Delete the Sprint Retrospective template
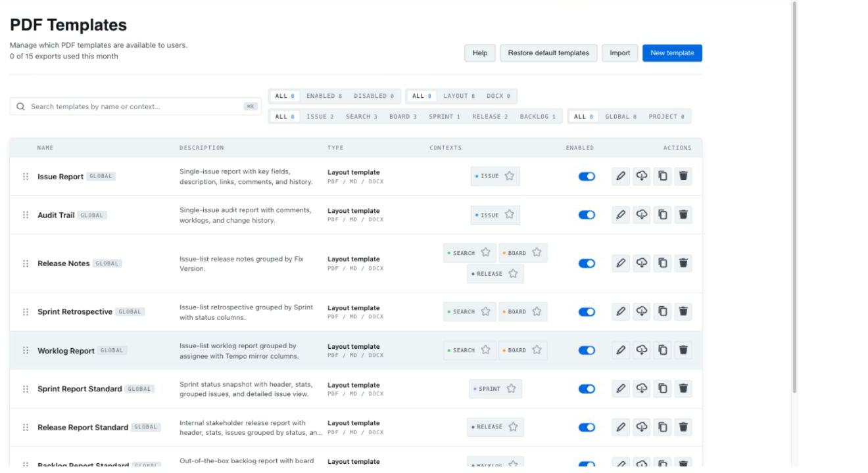The width and height of the screenshot is (868, 473). click(683, 311)
